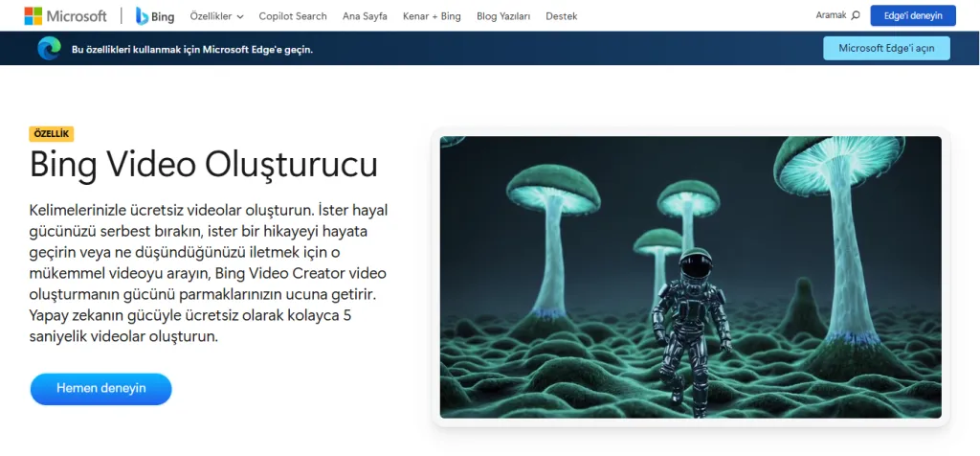The height and width of the screenshot is (456, 980).
Task: Click the Bing Video Oluşturucu heading
Action: (204, 165)
